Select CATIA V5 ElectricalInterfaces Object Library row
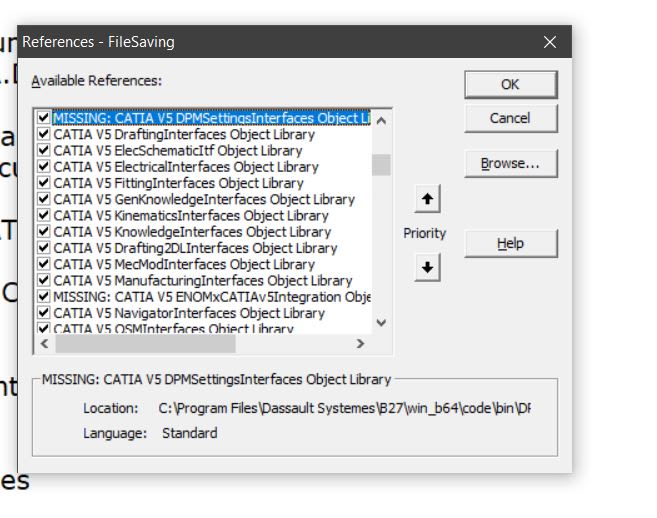 tap(186, 167)
